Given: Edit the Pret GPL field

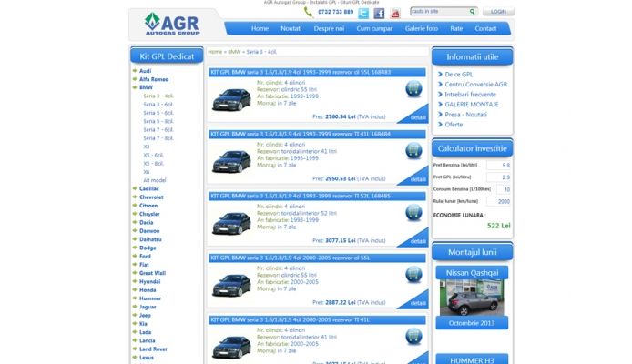Looking at the screenshot, I should pos(498,177).
